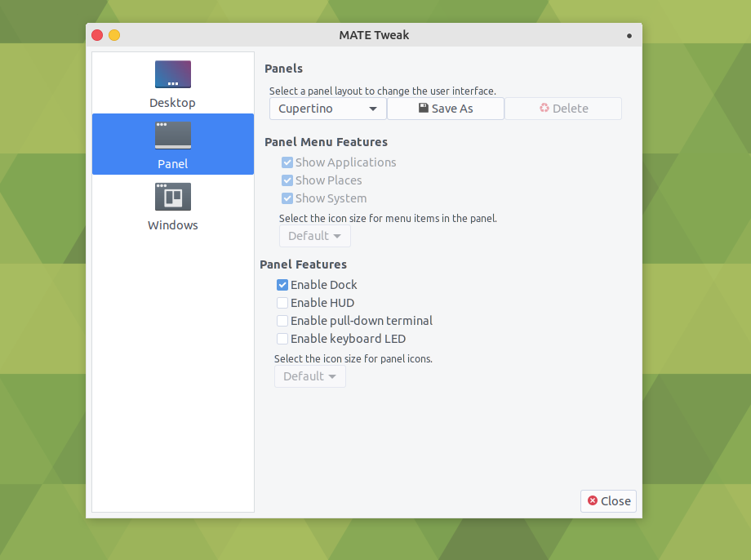
Task: Switch to the Windows tab label
Action: (172, 225)
